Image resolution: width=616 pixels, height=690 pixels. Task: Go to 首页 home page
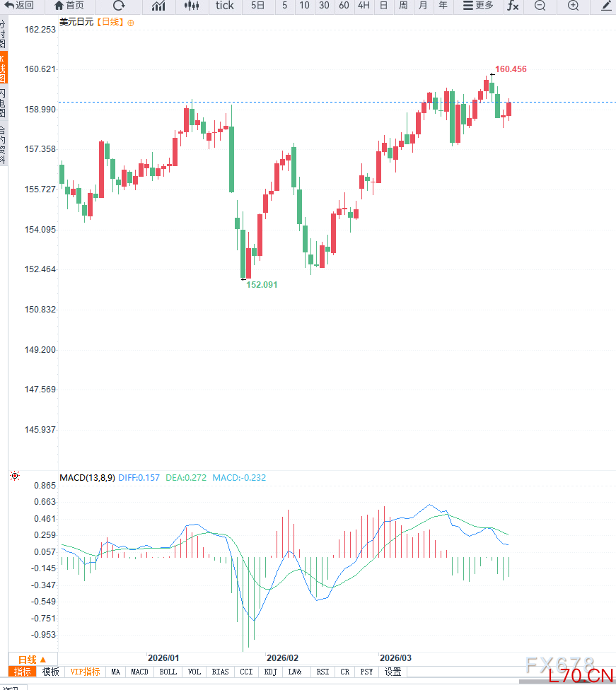(x=69, y=6)
